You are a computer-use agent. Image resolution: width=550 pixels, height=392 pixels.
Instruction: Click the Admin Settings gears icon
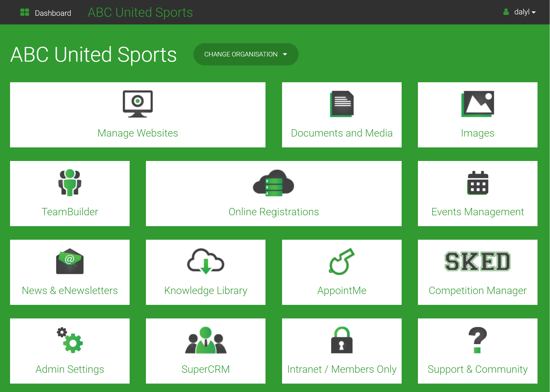coord(70,340)
